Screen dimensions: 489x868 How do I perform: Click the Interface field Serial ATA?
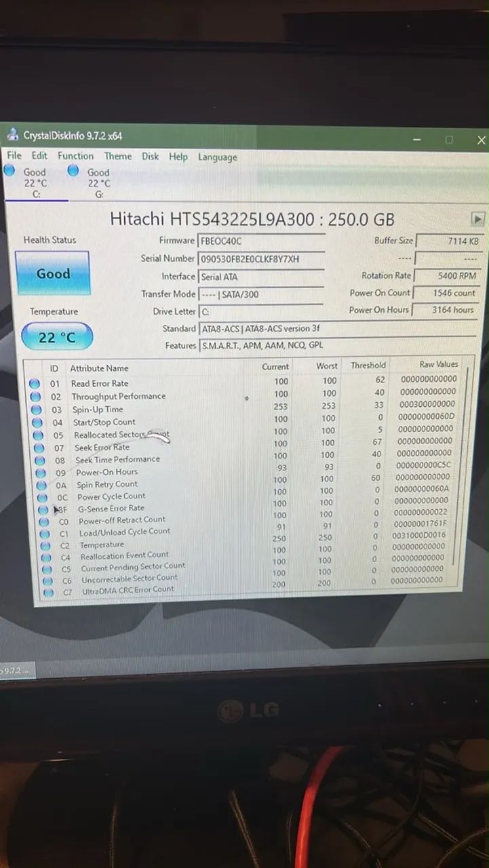click(x=261, y=277)
